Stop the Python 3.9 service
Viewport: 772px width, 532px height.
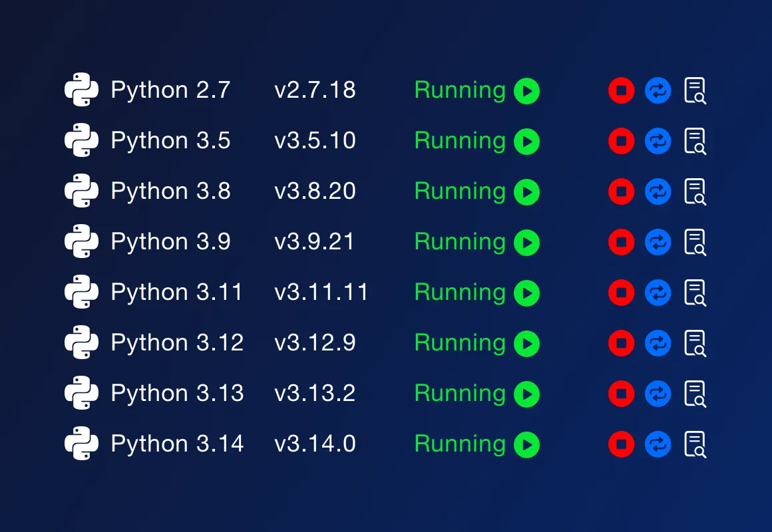622,242
